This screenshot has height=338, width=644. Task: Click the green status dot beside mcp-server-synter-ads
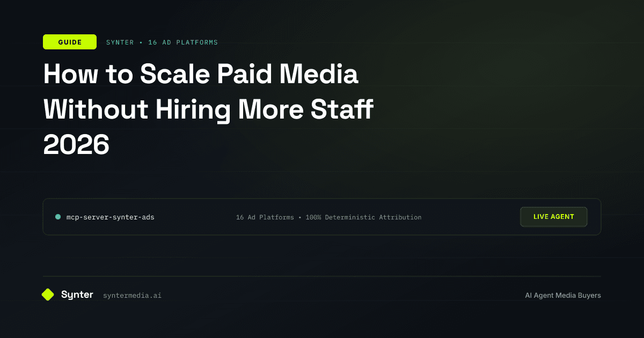[x=58, y=217]
